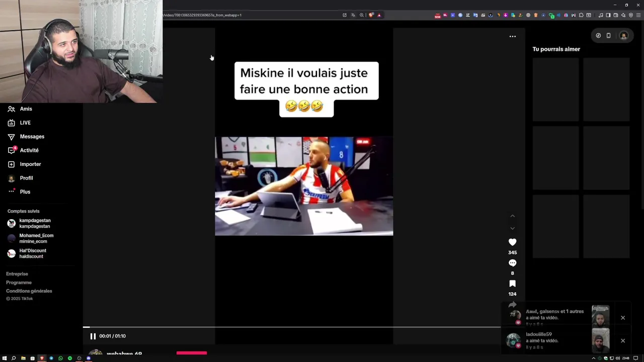Like the video with heart icon
The width and height of the screenshot is (644, 362).
[x=512, y=242]
